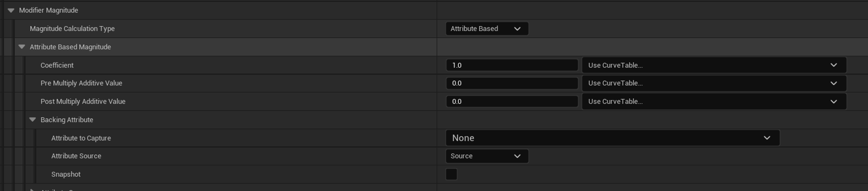The height and width of the screenshot is (191, 868).
Task: Open the Attribute Source dropdown
Action: pyautogui.click(x=487, y=156)
